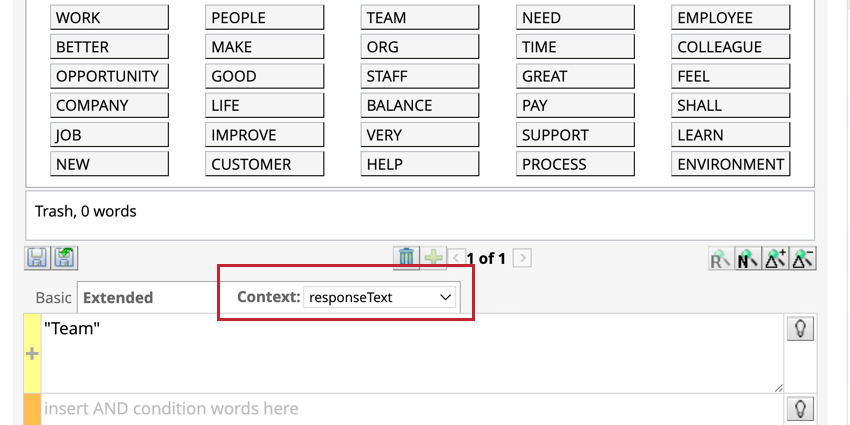850x425 pixels.
Task: Switch to the Basic tab
Action: tap(53, 298)
